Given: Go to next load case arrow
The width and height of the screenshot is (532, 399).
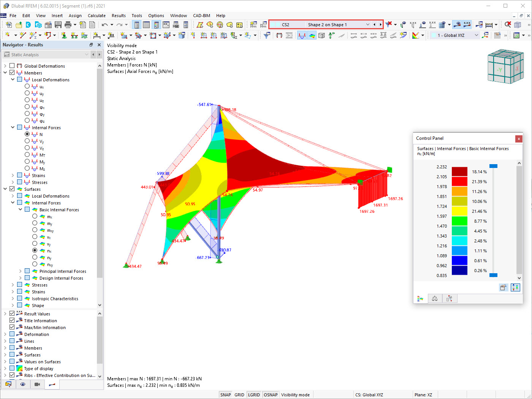Looking at the screenshot, I should 380,24.
